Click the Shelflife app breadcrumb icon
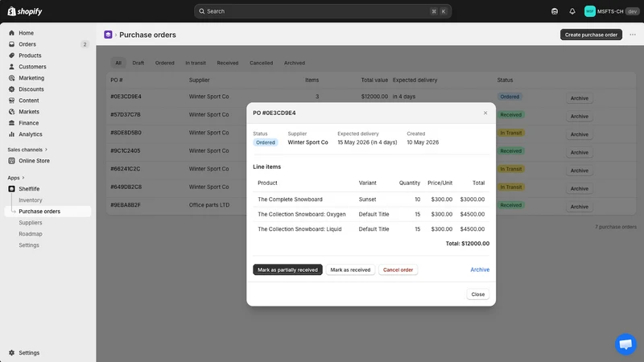The height and width of the screenshot is (362, 644). (108, 35)
